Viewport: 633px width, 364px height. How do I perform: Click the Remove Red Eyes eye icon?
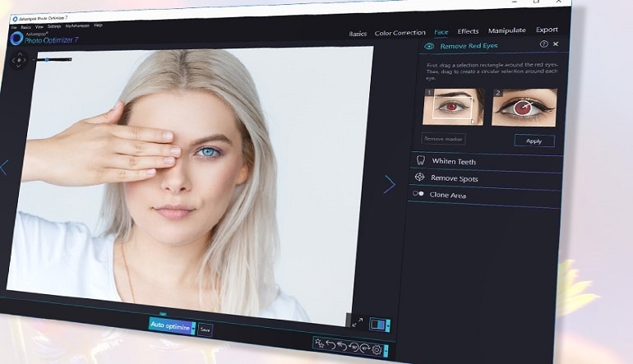(x=430, y=46)
